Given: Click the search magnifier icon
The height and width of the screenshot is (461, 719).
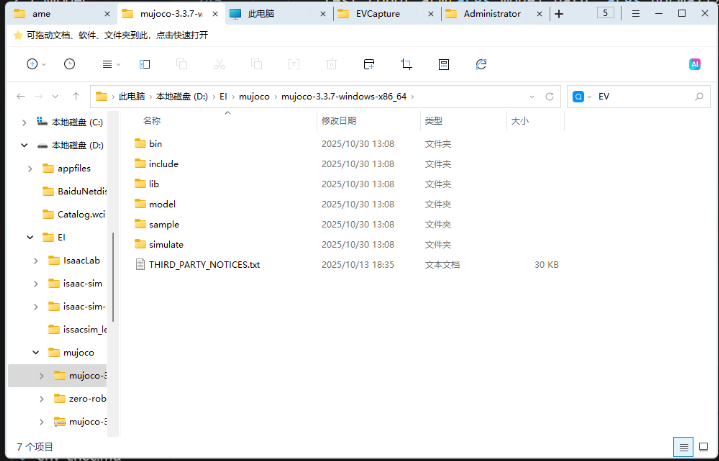Looking at the screenshot, I should click(x=699, y=97).
